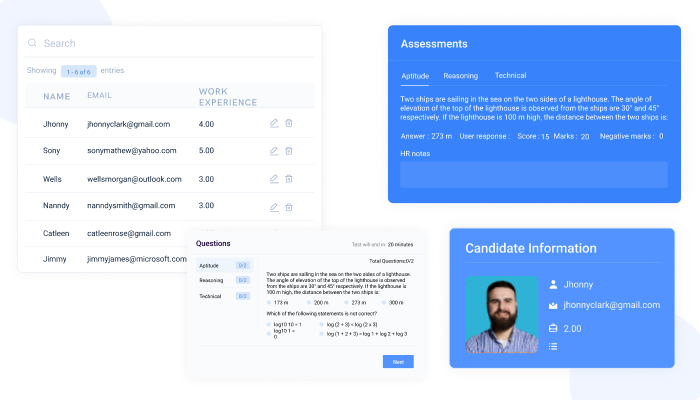
Task: Delete the Nanndy row with trash icon
Action: point(289,207)
